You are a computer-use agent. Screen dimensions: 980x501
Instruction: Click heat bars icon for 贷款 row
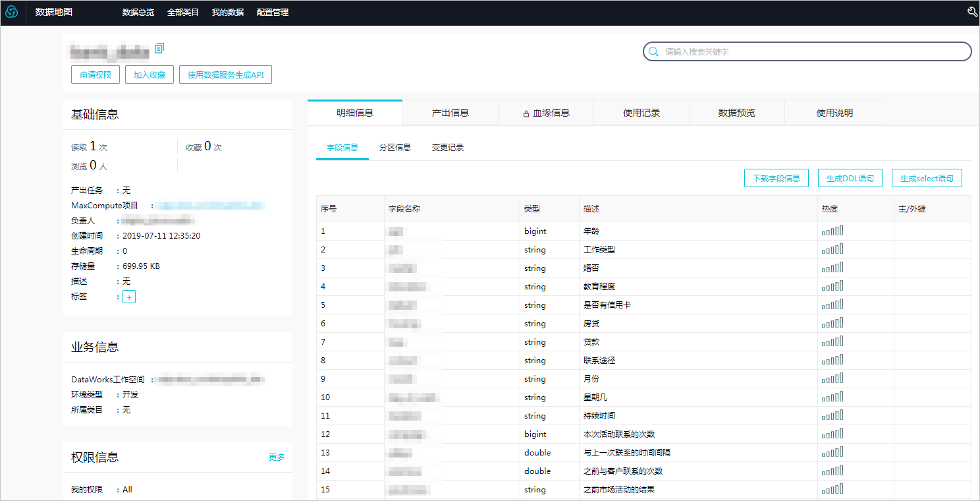[x=832, y=342]
